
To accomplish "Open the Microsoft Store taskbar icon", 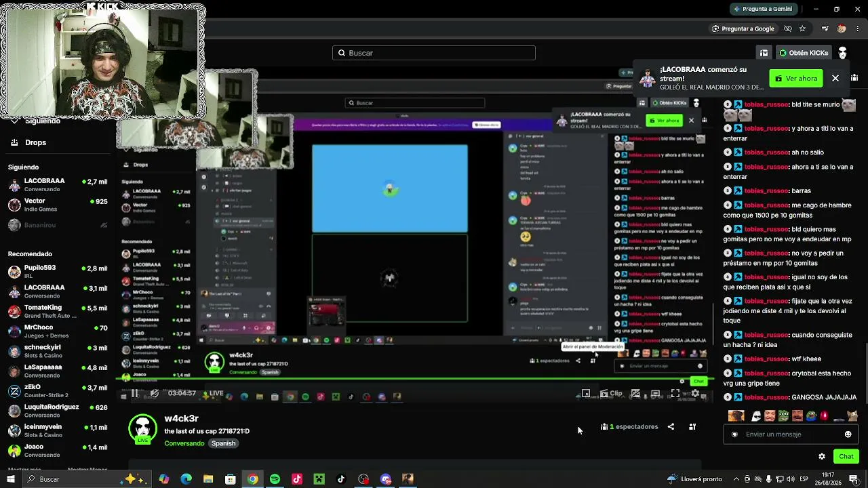I will [231, 479].
